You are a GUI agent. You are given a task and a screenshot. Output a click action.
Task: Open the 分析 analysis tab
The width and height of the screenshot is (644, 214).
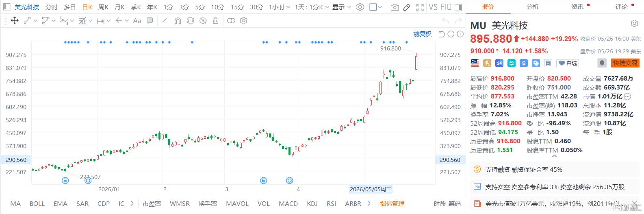tap(532, 7)
